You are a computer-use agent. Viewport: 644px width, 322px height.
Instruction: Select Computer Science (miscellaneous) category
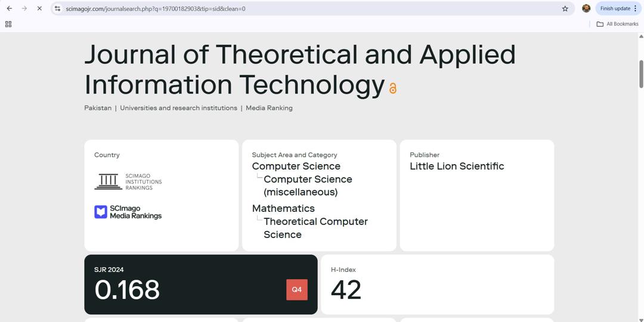coord(307,185)
